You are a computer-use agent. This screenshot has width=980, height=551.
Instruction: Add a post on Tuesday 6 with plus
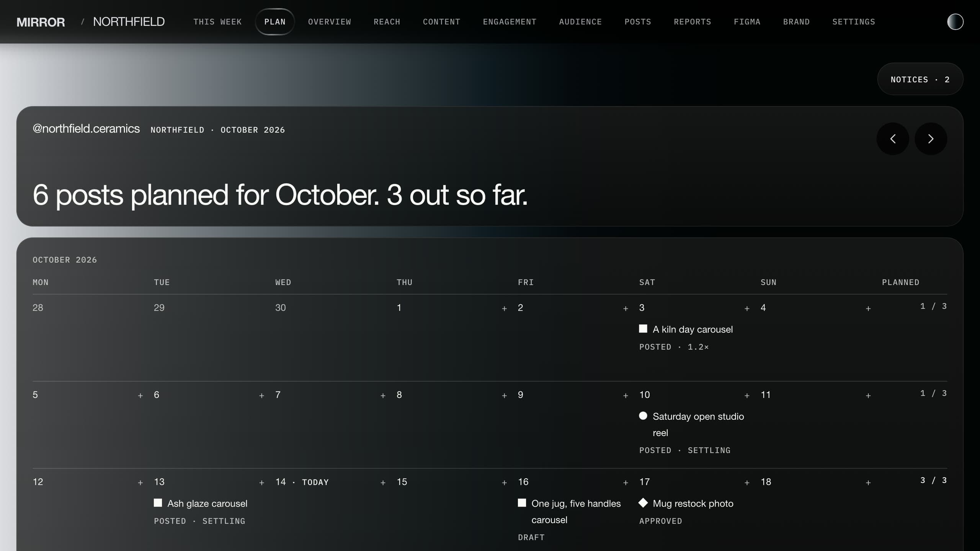261,396
